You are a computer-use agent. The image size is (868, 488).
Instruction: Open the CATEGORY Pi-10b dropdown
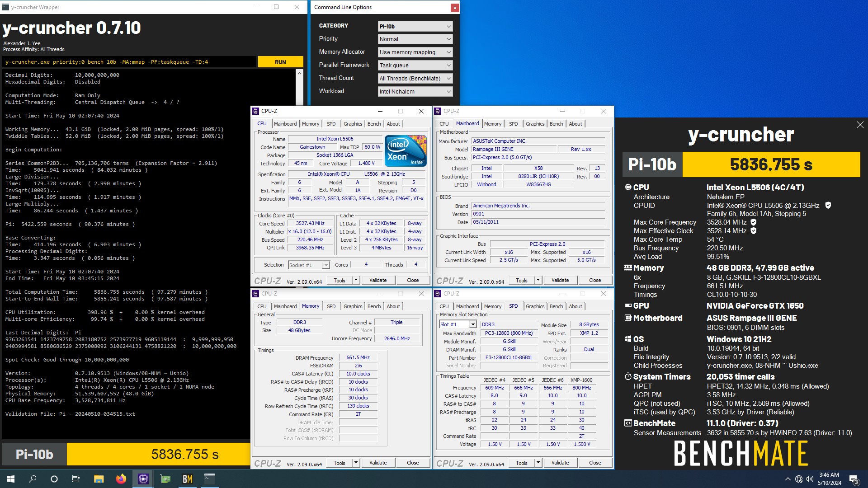tap(415, 26)
